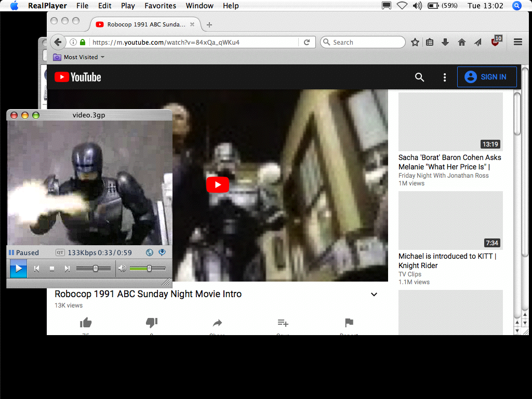
Task: Click the RealPlayer play button
Action: [18, 269]
